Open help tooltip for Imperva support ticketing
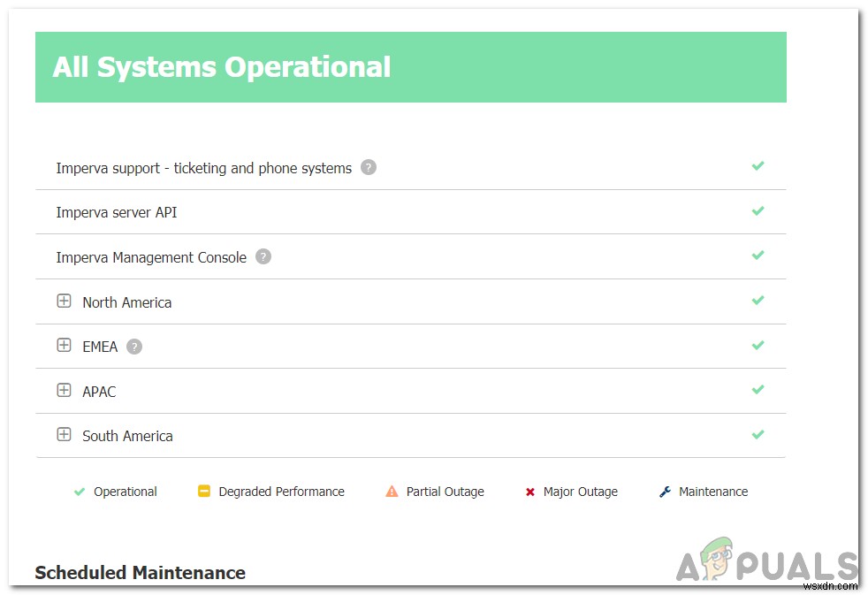The image size is (868, 595). (368, 167)
